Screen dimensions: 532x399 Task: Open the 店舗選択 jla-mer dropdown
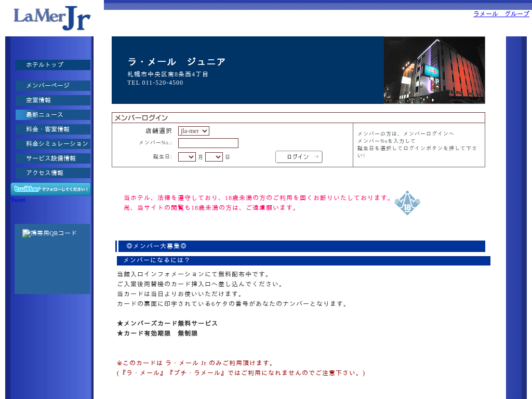click(193, 131)
